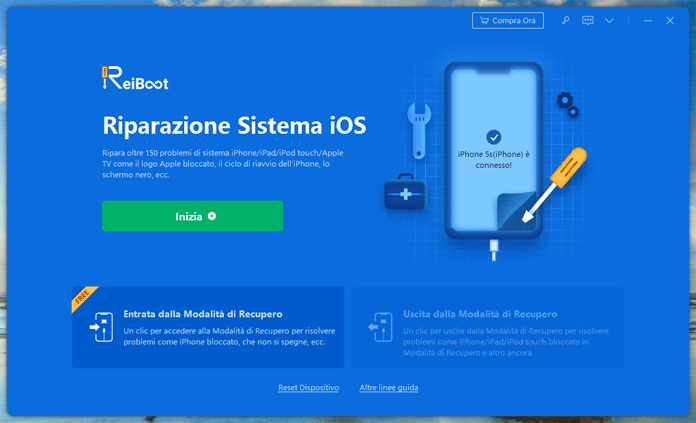This screenshot has width=696, height=423.
Task: Click the shopping cart icon in Compra Ora
Action: click(484, 20)
